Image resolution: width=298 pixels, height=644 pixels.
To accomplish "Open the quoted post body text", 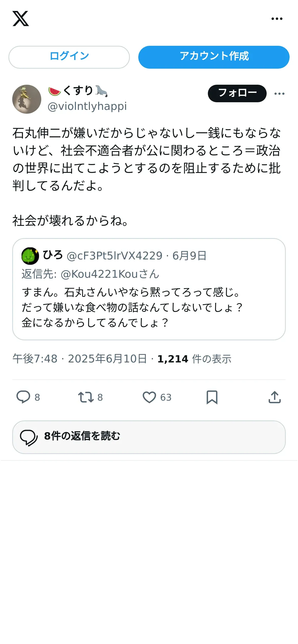I will [132, 307].
